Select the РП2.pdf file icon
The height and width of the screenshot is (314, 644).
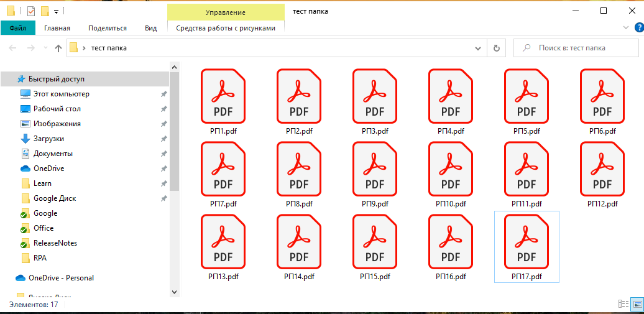click(x=298, y=96)
